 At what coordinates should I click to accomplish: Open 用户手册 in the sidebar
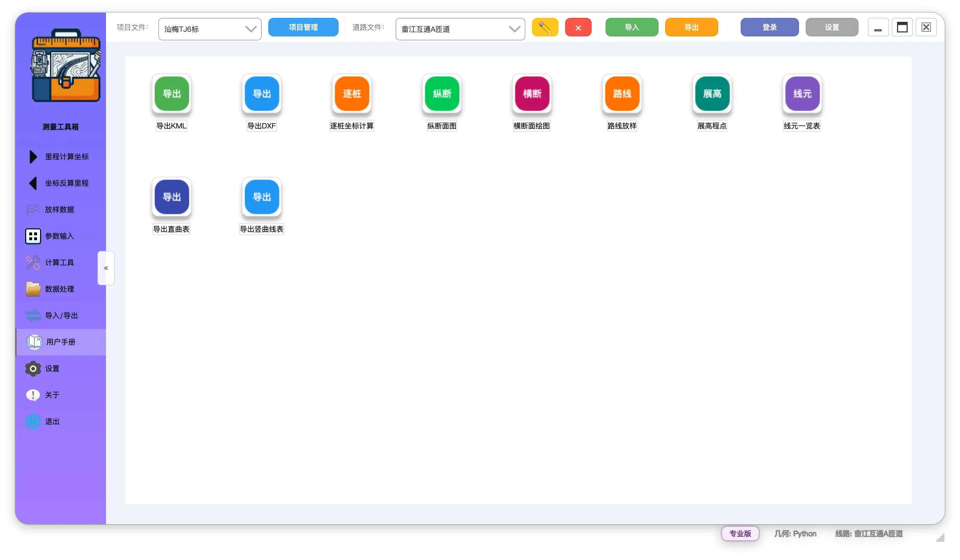click(x=61, y=342)
